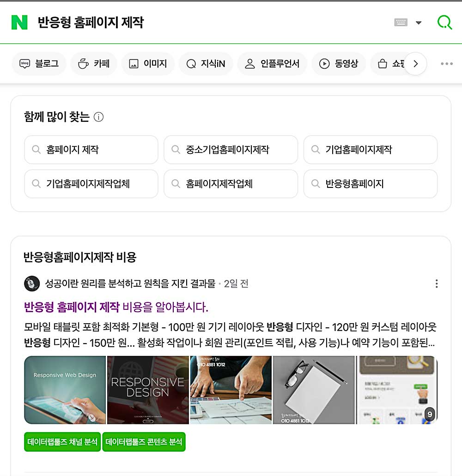Search related term 중소기업홈페이지제작
The image size is (462, 476).
[231, 150]
